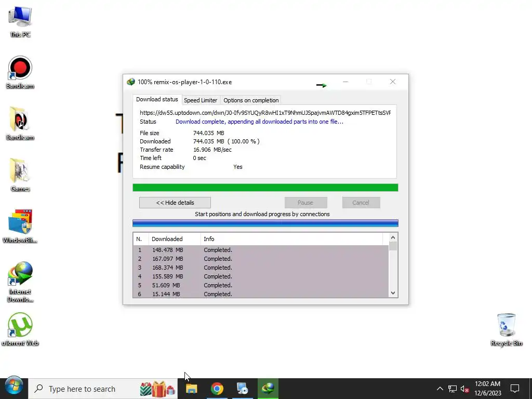
Task: Select connection row 5 with 51.609 MB
Action: pos(261,285)
